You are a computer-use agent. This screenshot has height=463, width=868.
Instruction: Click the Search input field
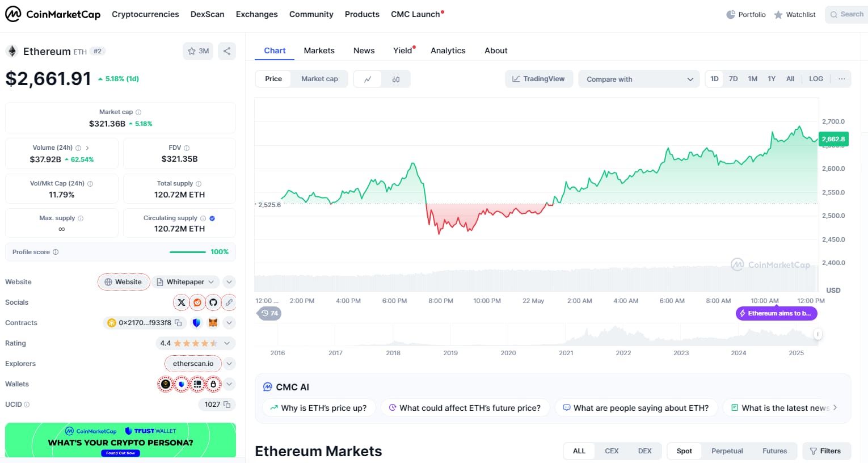(847, 14)
